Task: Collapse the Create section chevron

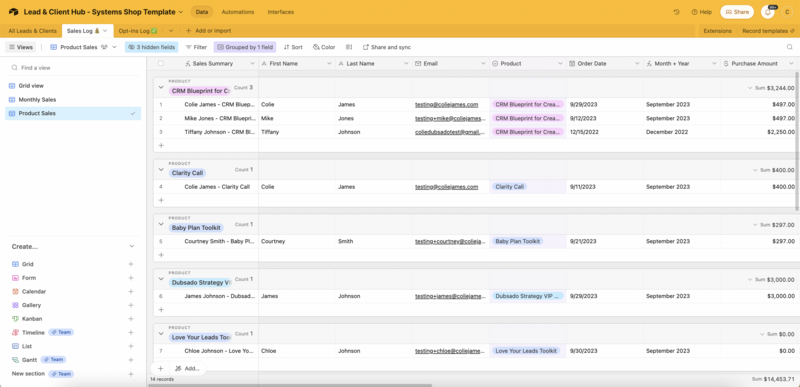Action: (132, 246)
